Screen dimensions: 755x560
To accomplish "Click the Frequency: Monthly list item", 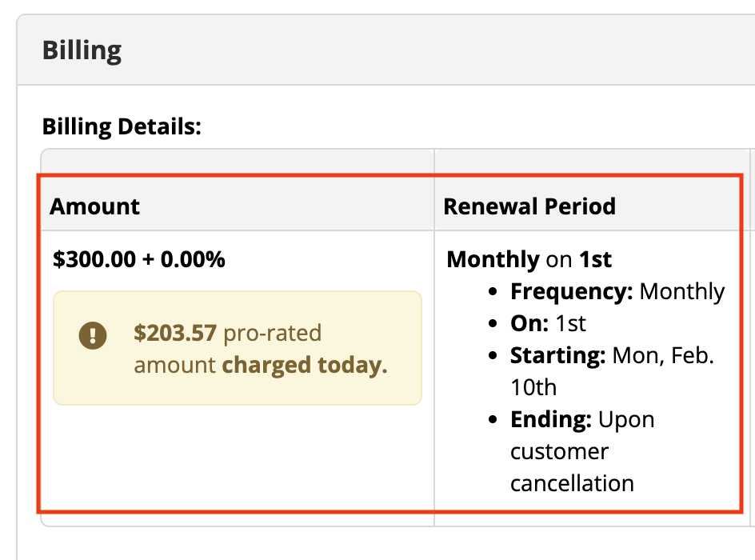I will pos(617,292).
